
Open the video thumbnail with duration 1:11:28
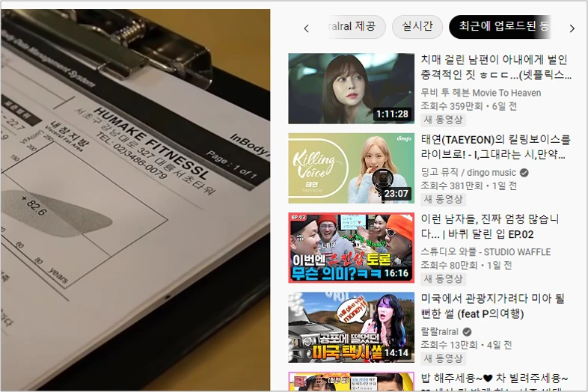pyautogui.click(x=352, y=88)
